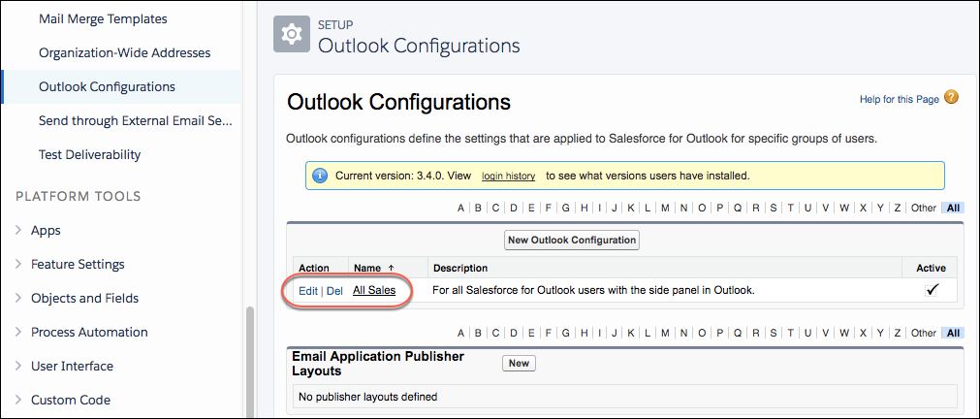Expand the Custom Code section
Viewport: 980px width, 419px height.
18,400
